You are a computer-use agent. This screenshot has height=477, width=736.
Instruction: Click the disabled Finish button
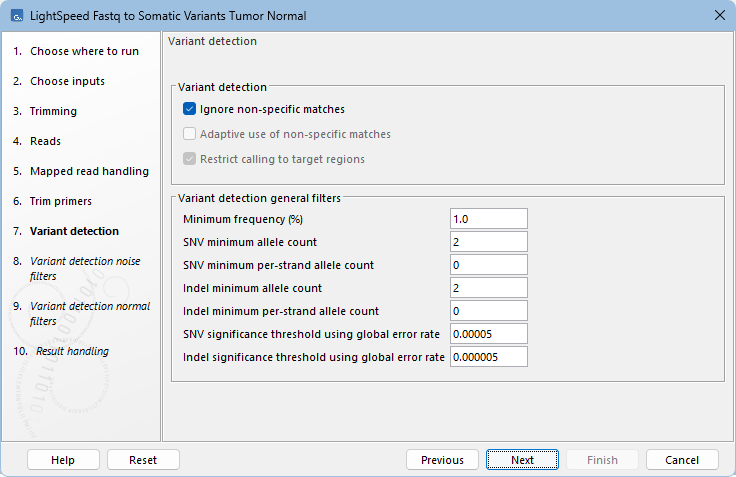click(x=602, y=460)
